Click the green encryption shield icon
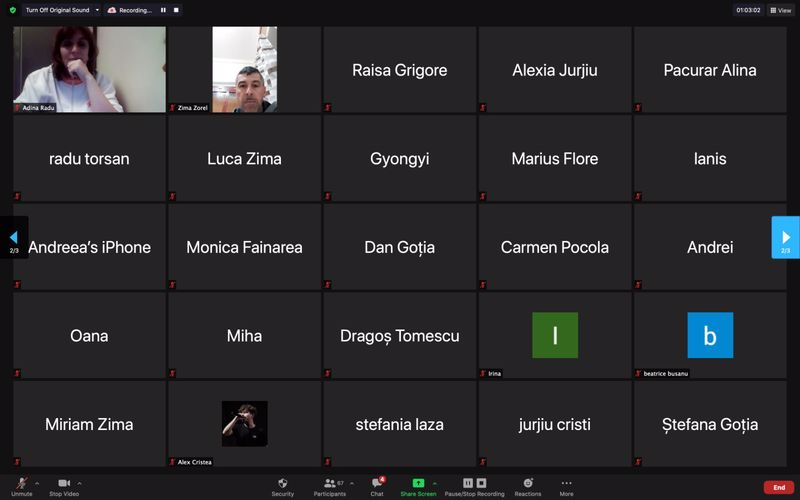This screenshot has width=800, height=500. tap(12, 10)
